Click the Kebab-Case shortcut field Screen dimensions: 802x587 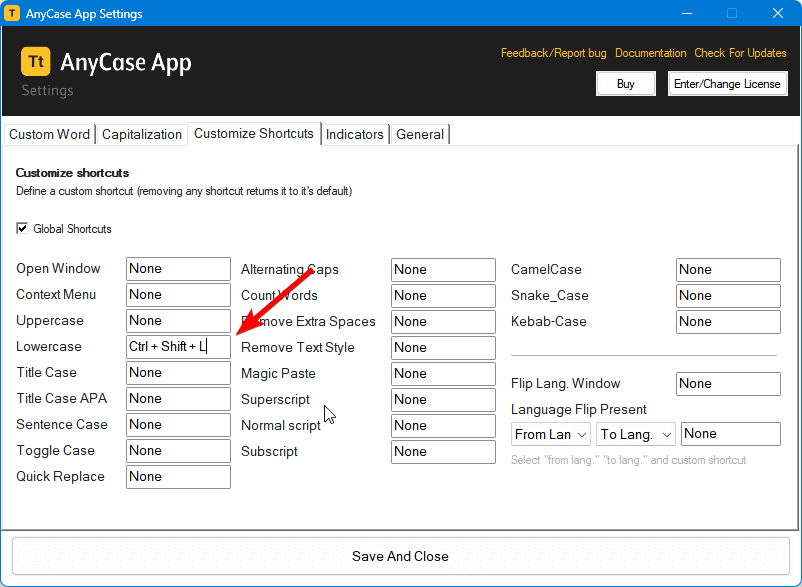tap(728, 322)
